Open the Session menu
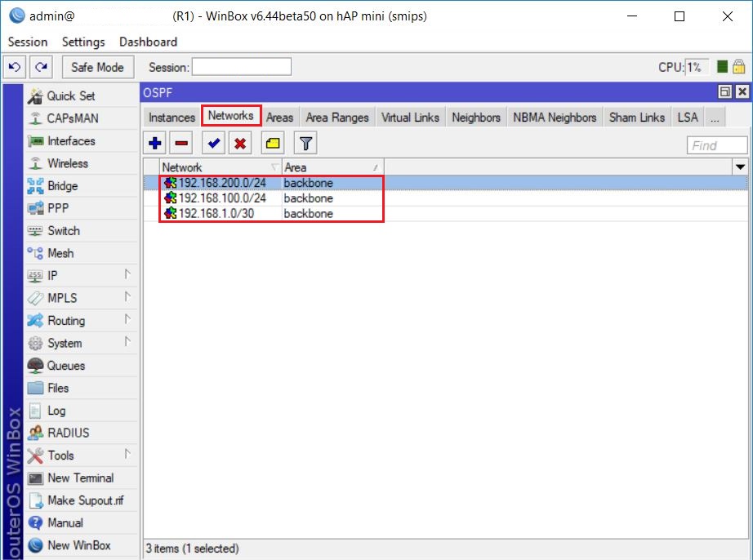Image resolution: width=753 pixels, height=560 pixels. pyautogui.click(x=28, y=42)
